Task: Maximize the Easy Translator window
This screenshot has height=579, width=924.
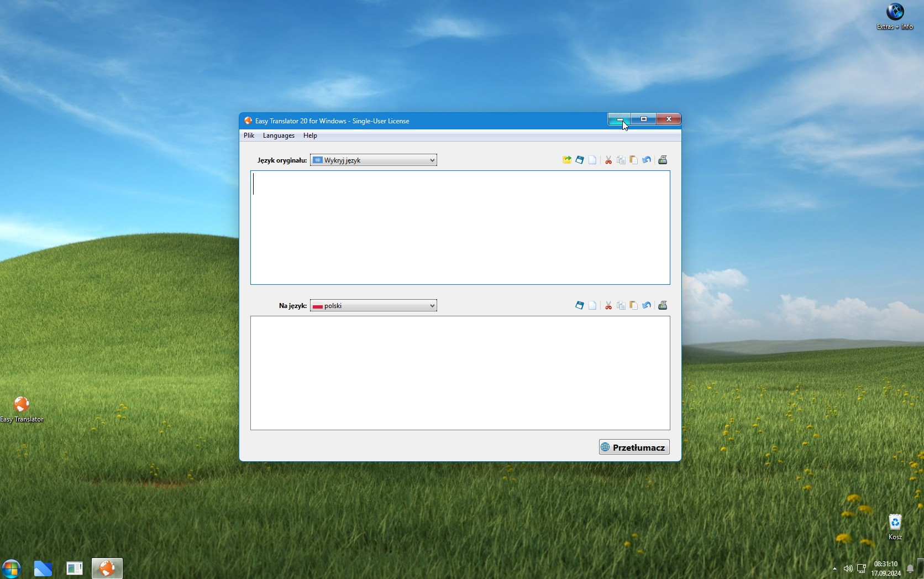Action: [x=644, y=119]
